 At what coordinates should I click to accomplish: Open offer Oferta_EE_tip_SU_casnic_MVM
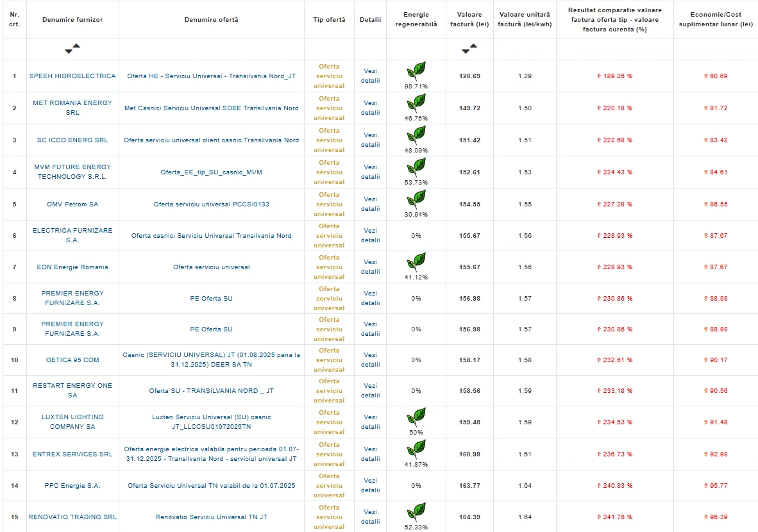click(211, 172)
